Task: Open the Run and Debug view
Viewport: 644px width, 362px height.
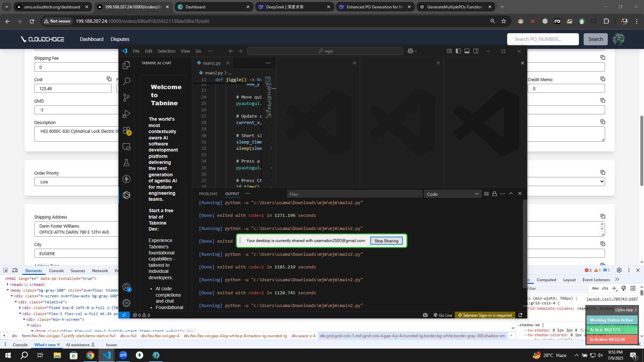Action: [x=126, y=114]
